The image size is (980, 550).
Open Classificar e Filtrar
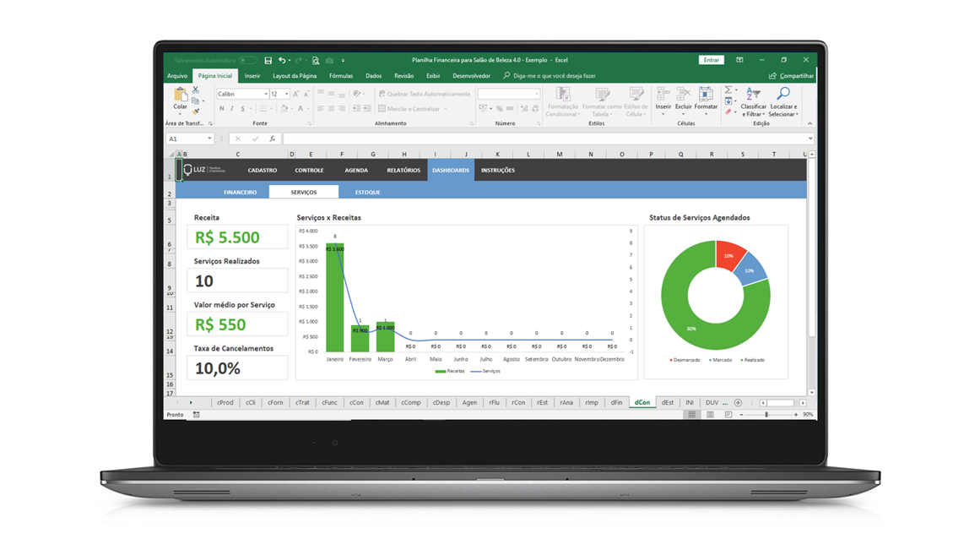(753, 102)
